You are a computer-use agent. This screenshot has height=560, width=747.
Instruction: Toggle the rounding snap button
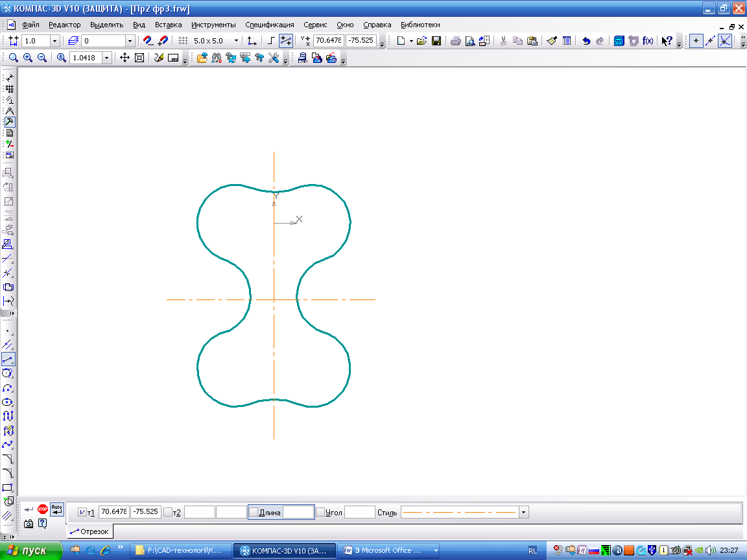click(286, 41)
